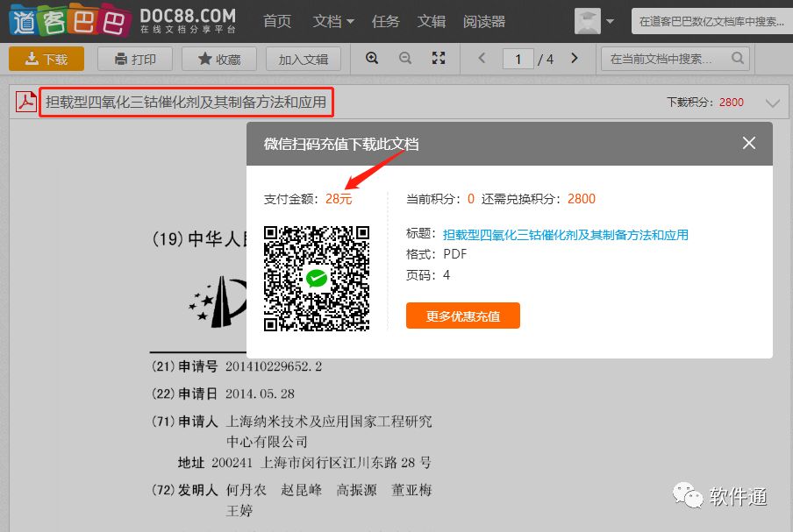Click the address 上海市闵行区江川东路 28 号

click(x=346, y=462)
